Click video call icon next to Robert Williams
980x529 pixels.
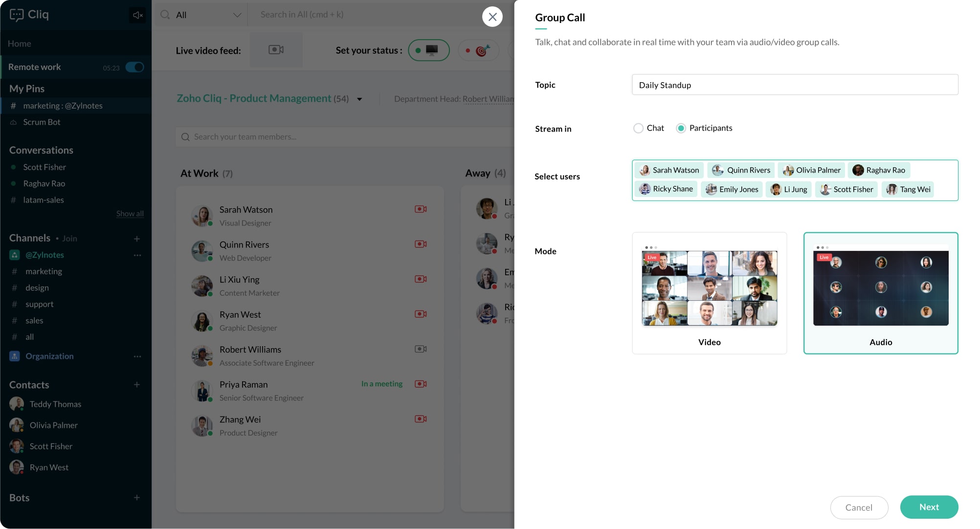click(421, 349)
